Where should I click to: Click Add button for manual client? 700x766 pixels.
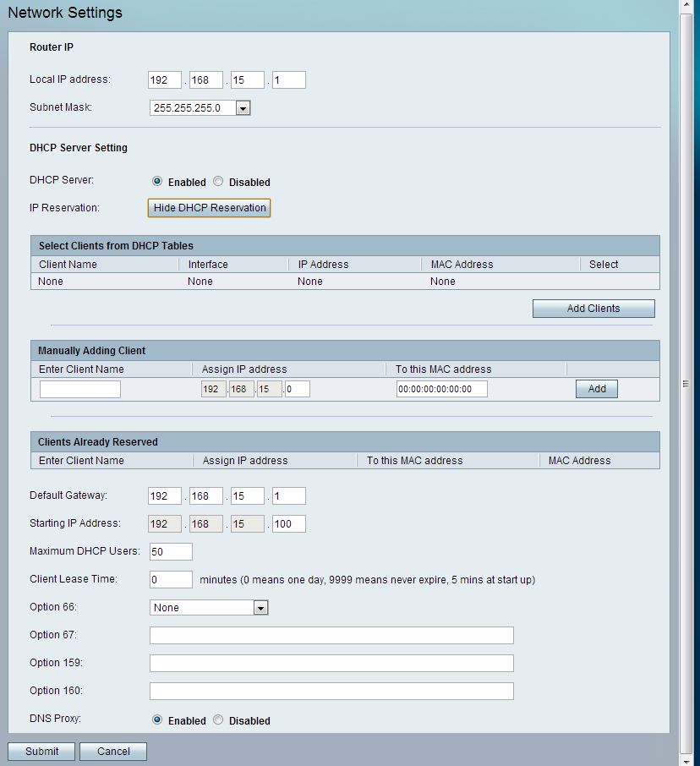click(596, 389)
